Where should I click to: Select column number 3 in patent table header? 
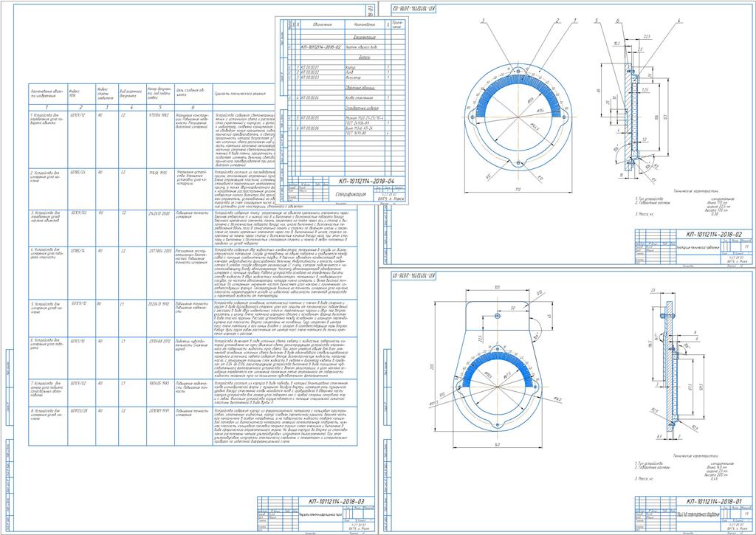click(107, 107)
